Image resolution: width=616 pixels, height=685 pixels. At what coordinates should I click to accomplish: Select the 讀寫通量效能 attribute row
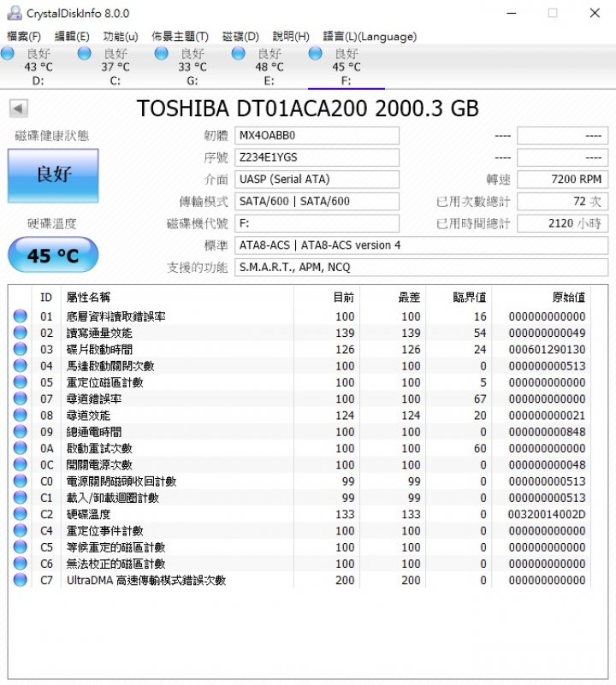299,333
